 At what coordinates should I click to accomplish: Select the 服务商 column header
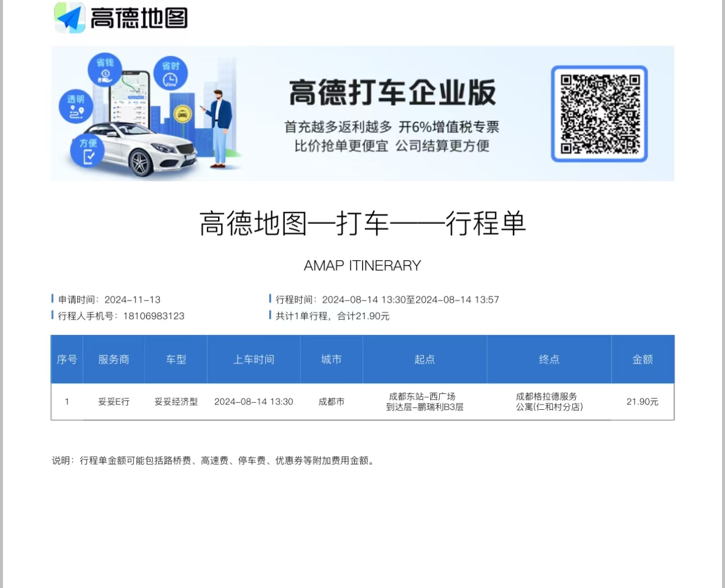114,359
